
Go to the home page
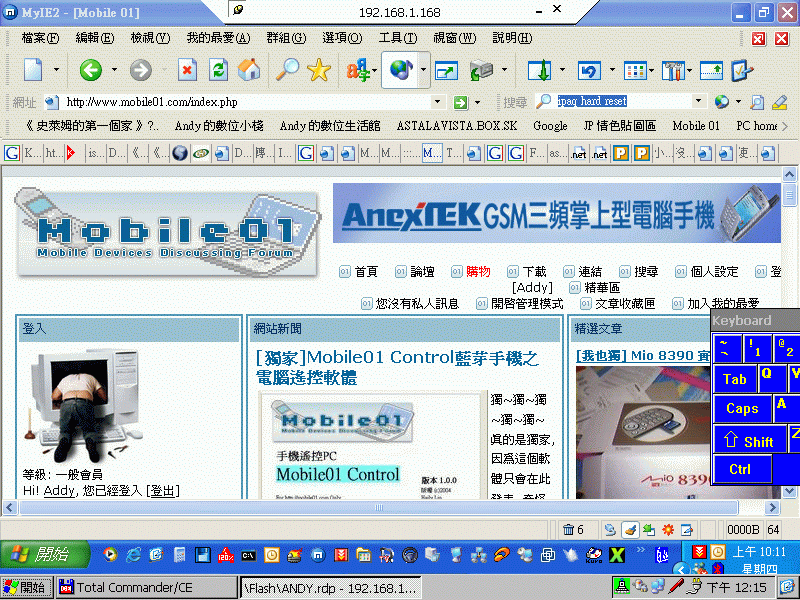[x=248, y=70]
